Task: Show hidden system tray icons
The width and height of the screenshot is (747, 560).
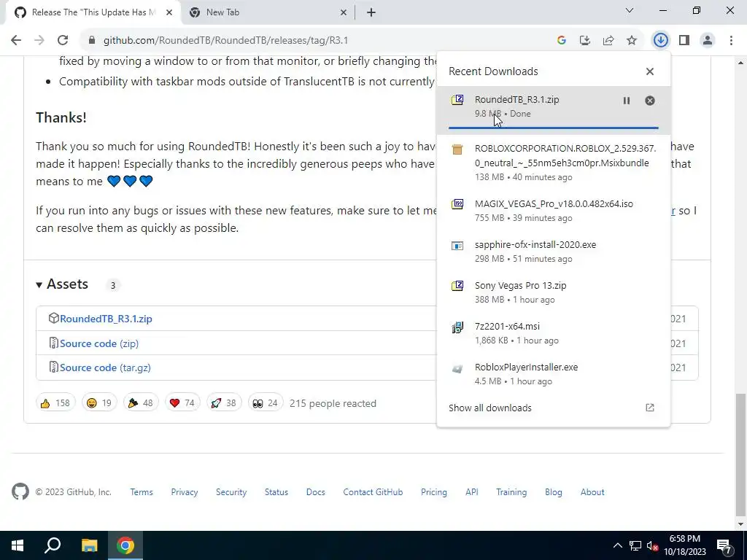Action: [617, 545]
